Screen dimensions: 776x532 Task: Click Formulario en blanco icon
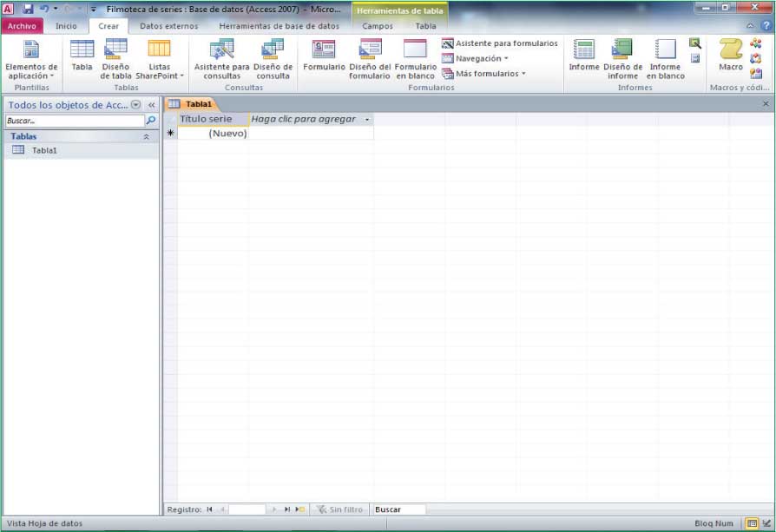[x=415, y=57]
